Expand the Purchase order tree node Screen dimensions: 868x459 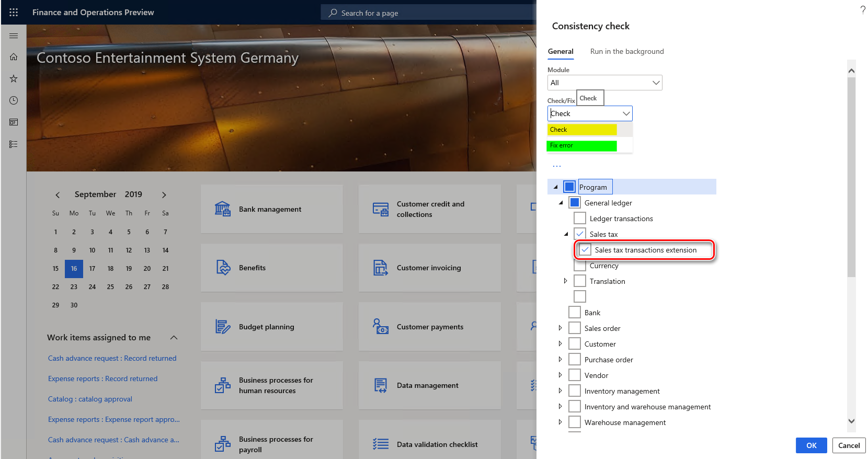coord(561,359)
